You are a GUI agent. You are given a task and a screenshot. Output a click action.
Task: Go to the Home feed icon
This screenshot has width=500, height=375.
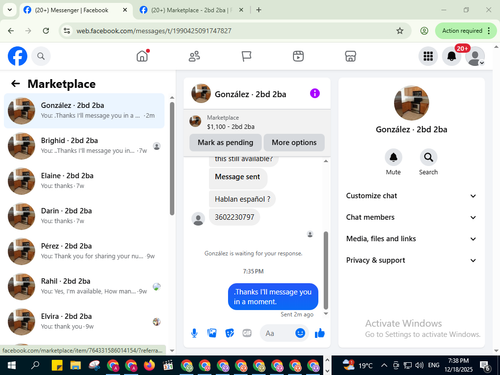pyautogui.click(x=142, y=56)
